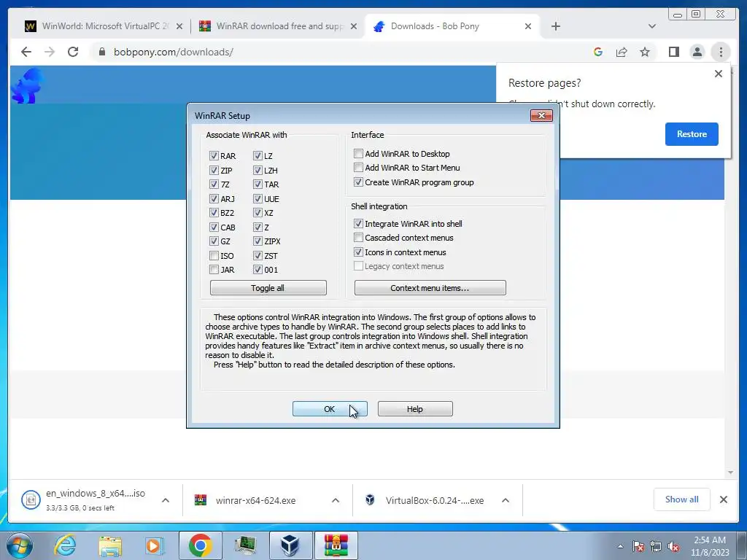The image size is (747, 560).
Task: Reload the Bob Pony page
Action: point(73,52)
